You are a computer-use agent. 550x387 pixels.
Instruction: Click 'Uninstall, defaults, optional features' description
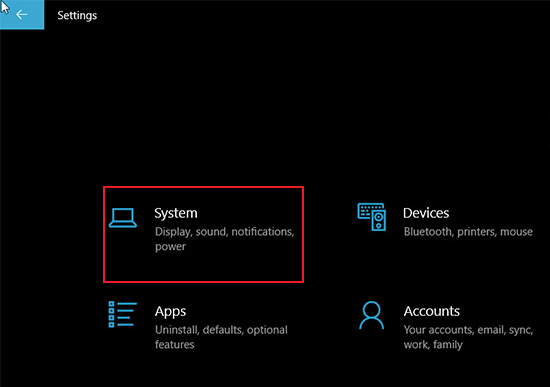[x=221, y=337]
